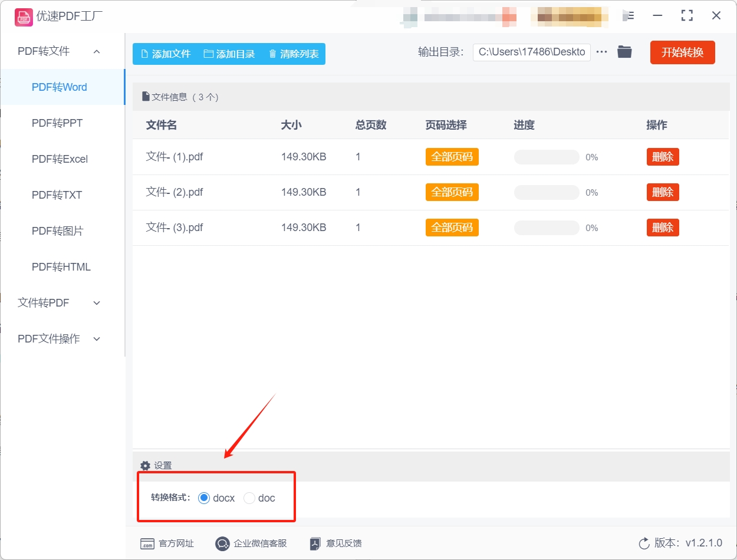Click the 清除列表 trash icon
The image size is (737, 560).
[272, 53]
